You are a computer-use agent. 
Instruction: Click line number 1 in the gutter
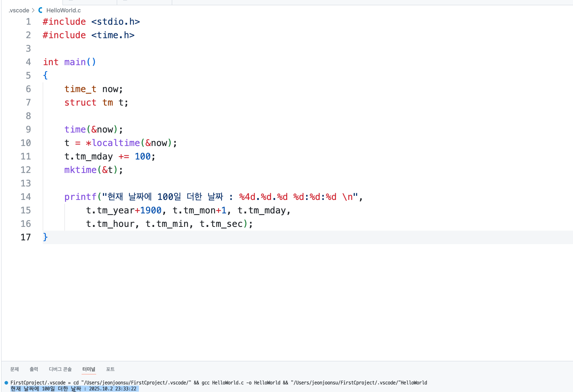click(x=28, y=22)
